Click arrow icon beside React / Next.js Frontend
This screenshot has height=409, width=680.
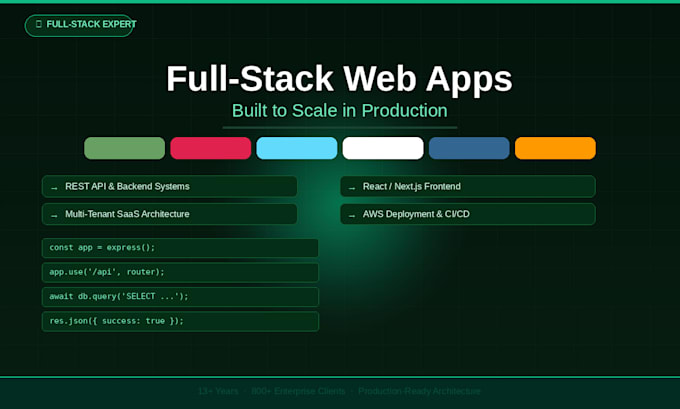point(352,188)
